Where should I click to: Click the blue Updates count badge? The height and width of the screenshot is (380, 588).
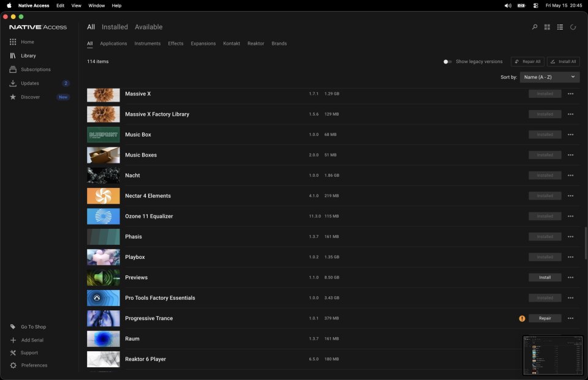(66, 83)
